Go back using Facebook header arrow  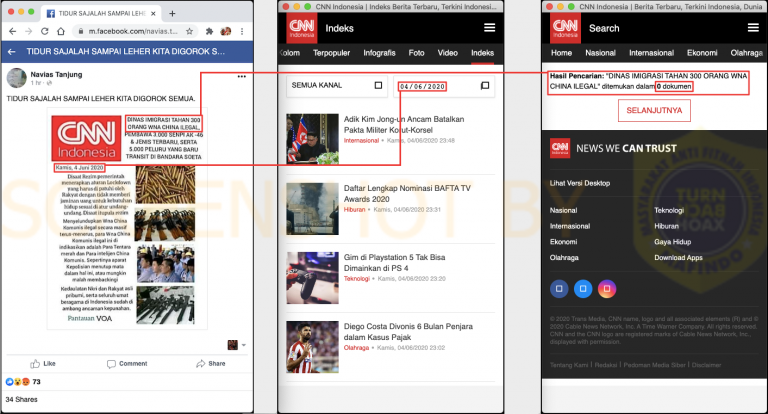pyautogui.click(x=12, y=51)
